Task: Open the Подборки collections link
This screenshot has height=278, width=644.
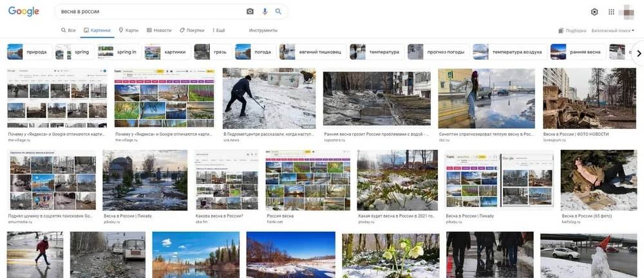Action: click(573, 30)
